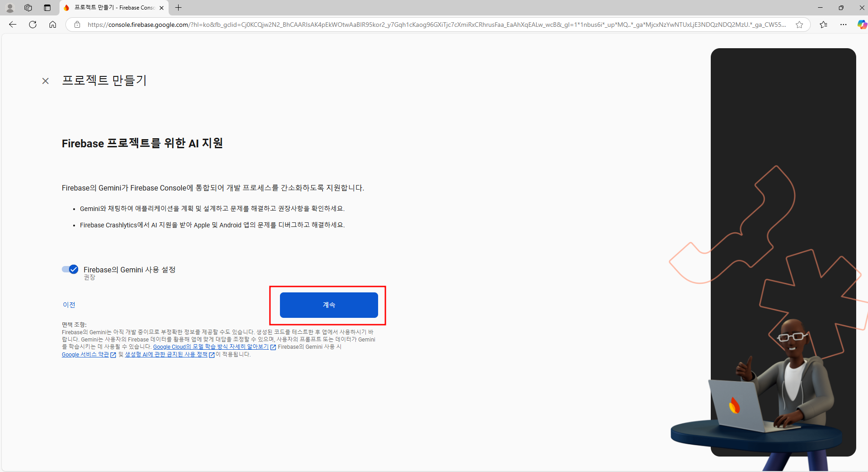868x472 pixels.
Task: Click the 권장 label under the toggle
Action: click(x=90, y=277)
